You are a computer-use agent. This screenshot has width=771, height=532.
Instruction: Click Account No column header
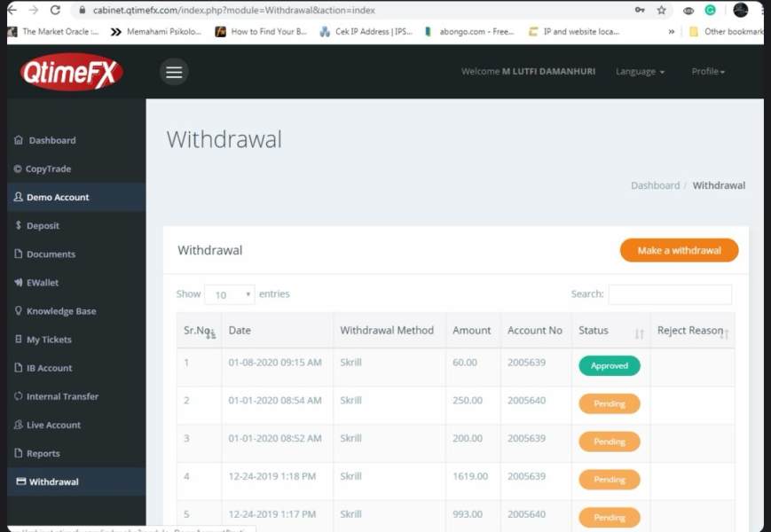[x=534, y=331]
